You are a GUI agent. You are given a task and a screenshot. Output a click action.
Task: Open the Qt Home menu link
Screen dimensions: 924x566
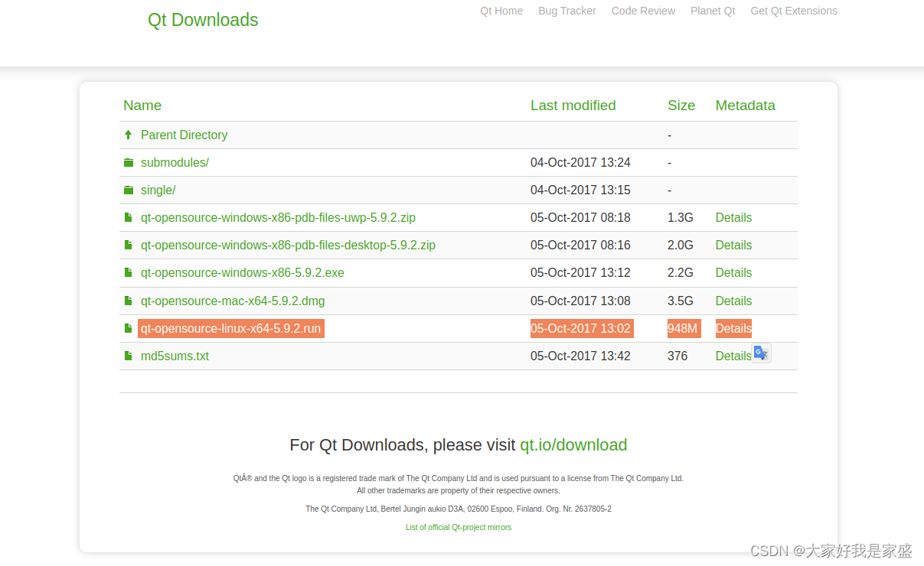point(501,11)
